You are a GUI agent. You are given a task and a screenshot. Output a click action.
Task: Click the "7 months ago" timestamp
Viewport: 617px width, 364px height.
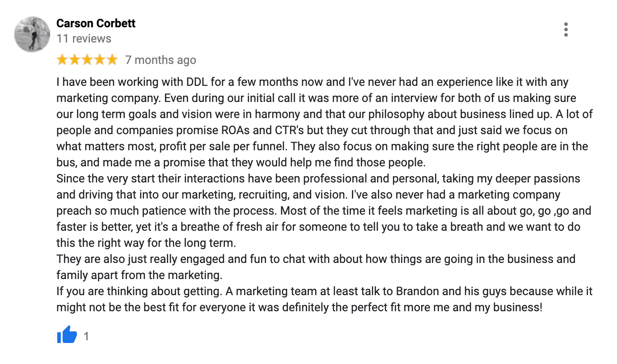(161, 60)
